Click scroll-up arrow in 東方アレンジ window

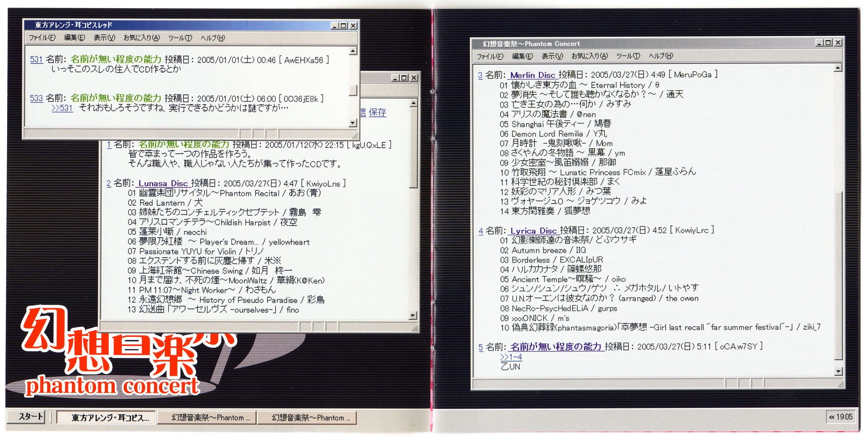tap(353, 51)
